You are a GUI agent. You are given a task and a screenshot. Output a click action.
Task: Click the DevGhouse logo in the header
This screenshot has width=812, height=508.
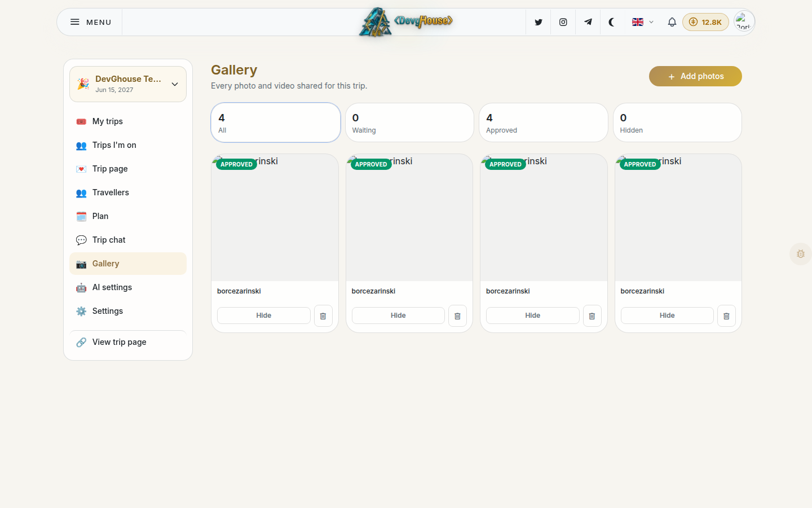[406, 22]
